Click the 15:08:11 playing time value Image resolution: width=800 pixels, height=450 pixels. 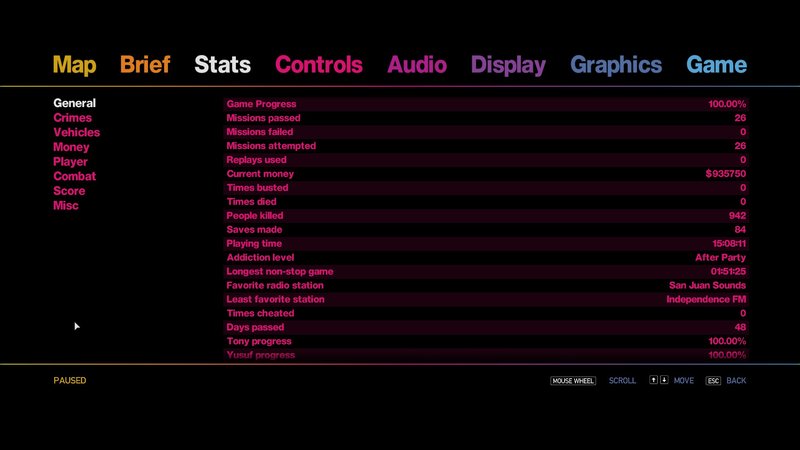(x=729, y=244)
